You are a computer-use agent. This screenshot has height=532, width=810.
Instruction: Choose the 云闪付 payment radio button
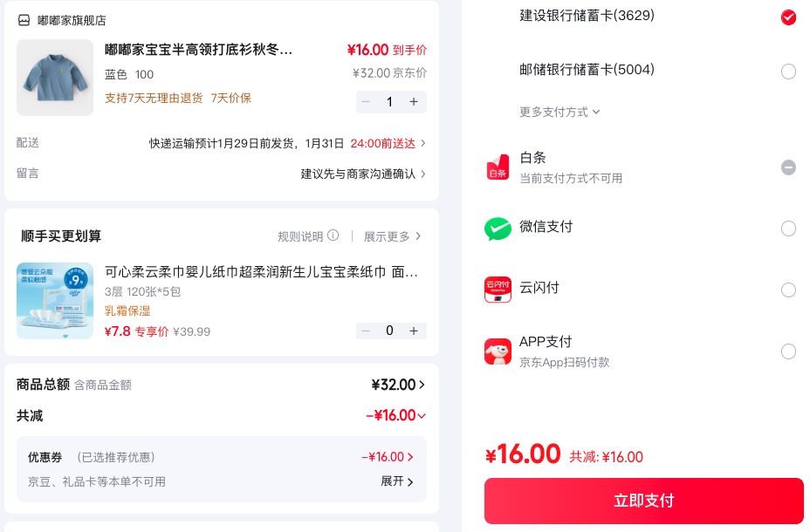pyautogui.click(x=788, y=290)
